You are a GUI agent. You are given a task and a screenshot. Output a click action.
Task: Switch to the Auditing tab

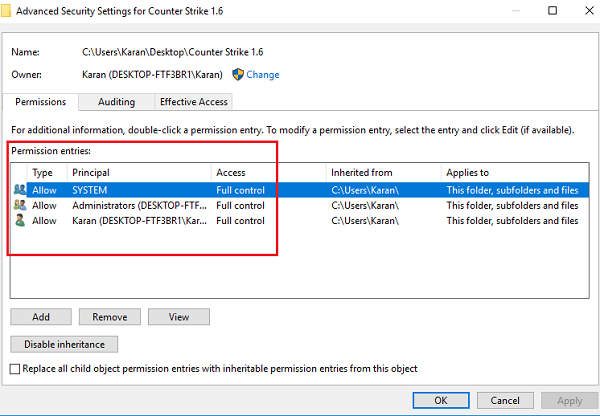(116, 102)
